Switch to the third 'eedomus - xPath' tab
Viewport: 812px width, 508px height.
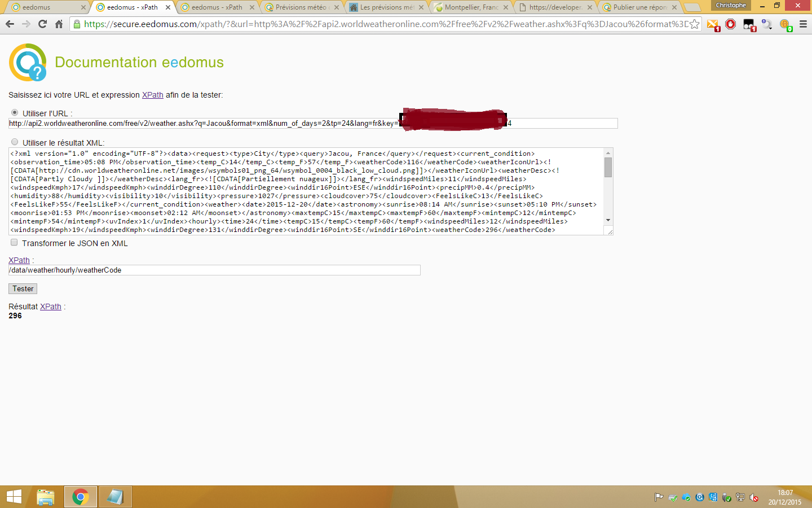tap(217, 7)
